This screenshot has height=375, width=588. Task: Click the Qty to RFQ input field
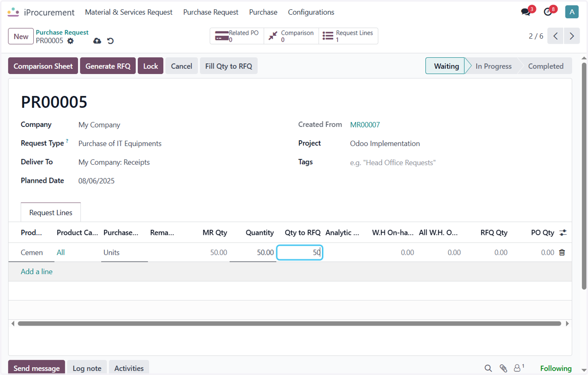[x=299, y=252]
